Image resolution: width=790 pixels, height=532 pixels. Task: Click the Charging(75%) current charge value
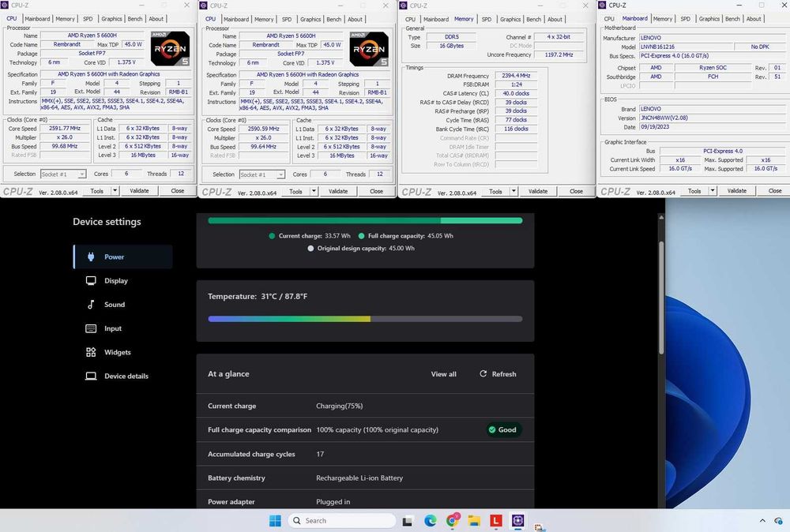340,406
